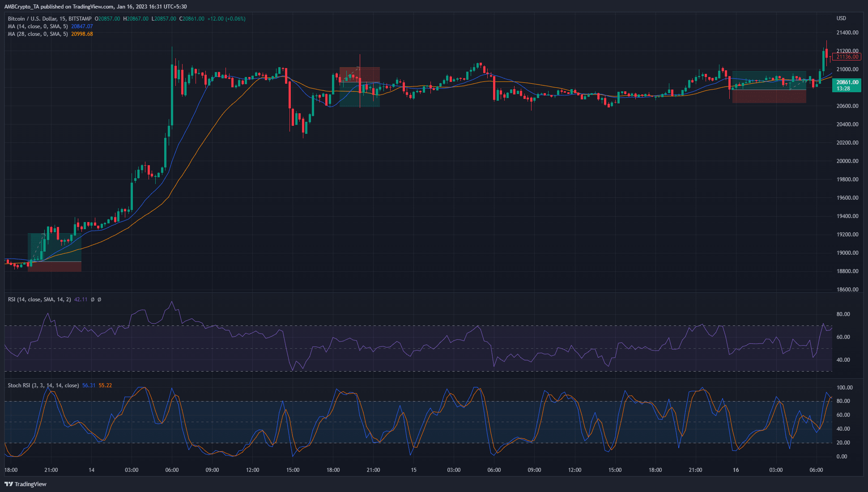Image resolution: width=868 pixels, height=492 pixels.
Task: Click the TradingView logo at bottom left
Action: click(x=26, y=484)
